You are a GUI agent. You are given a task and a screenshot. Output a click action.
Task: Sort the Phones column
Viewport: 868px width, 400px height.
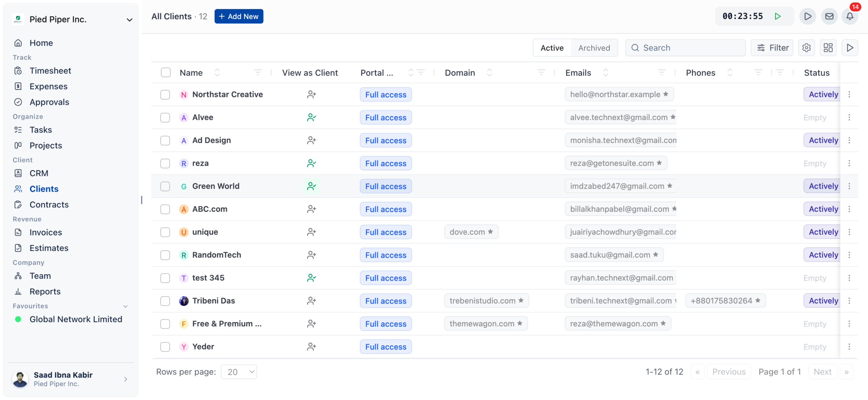click(730, 73)
